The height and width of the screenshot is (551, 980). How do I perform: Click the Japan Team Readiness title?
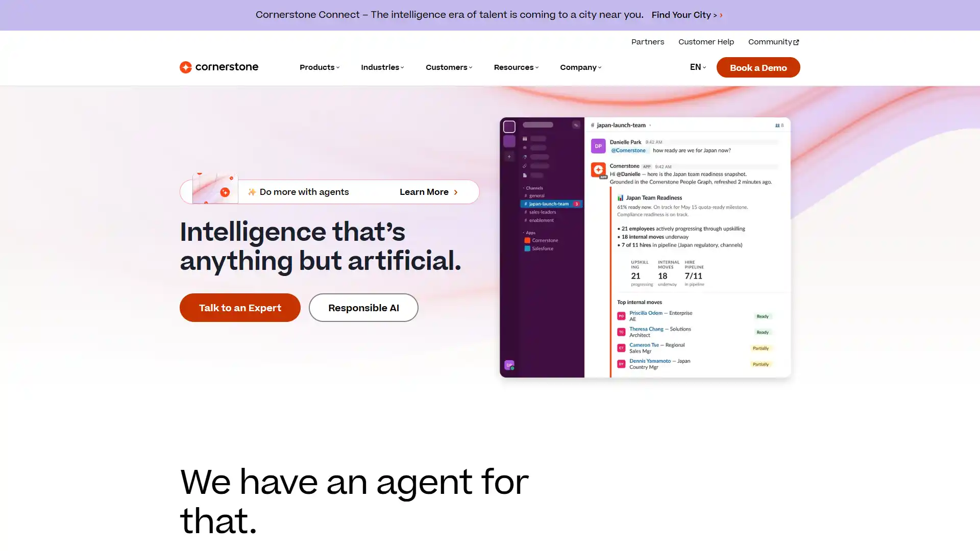coord(654,198)
